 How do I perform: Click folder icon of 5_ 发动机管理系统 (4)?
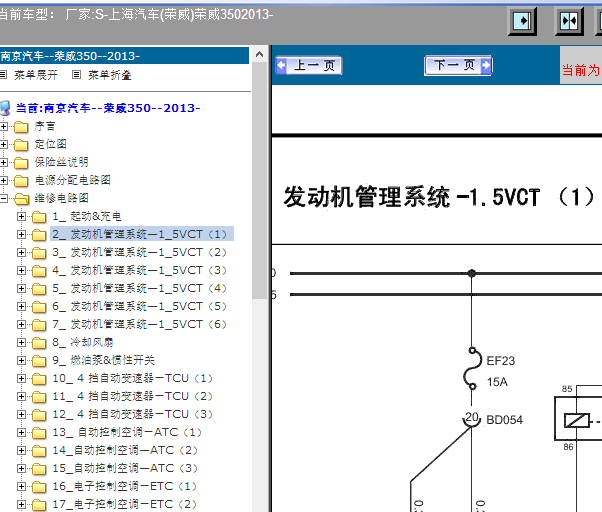tap(39, 289)
